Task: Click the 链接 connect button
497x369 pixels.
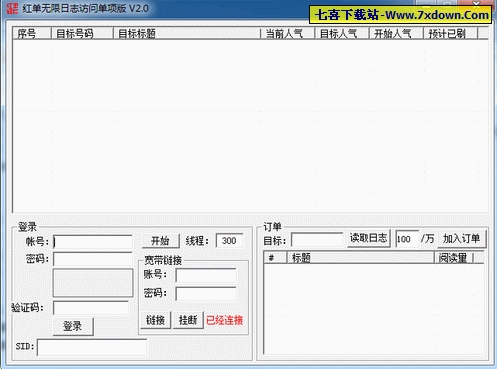Action: click(x=156, y=320)
